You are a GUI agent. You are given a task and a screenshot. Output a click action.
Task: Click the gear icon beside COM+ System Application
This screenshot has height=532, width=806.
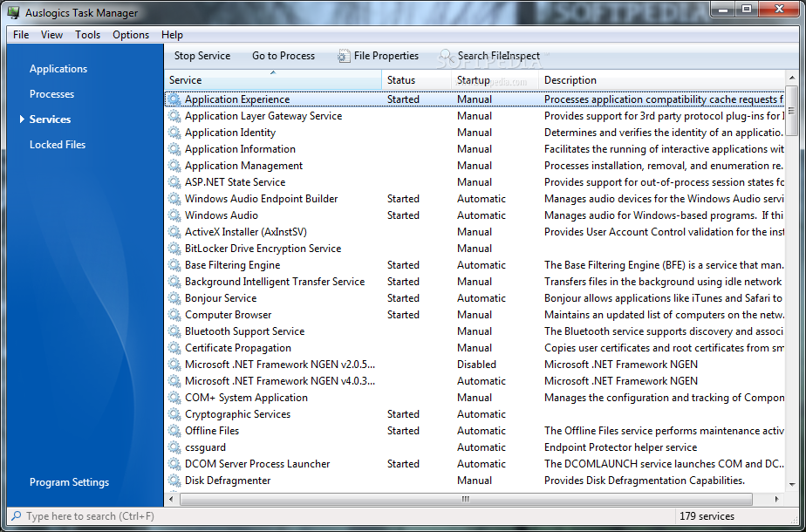174,398
